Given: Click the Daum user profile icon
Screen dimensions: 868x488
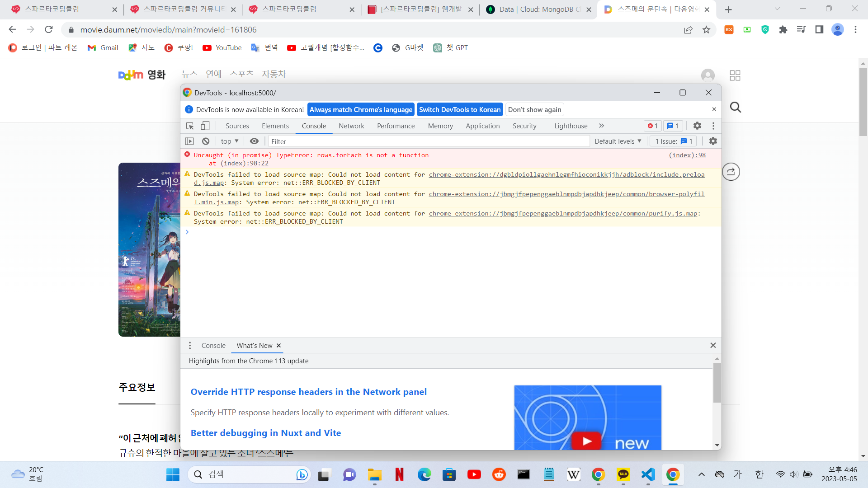Looking at the screenshot, I should [708, 75].
